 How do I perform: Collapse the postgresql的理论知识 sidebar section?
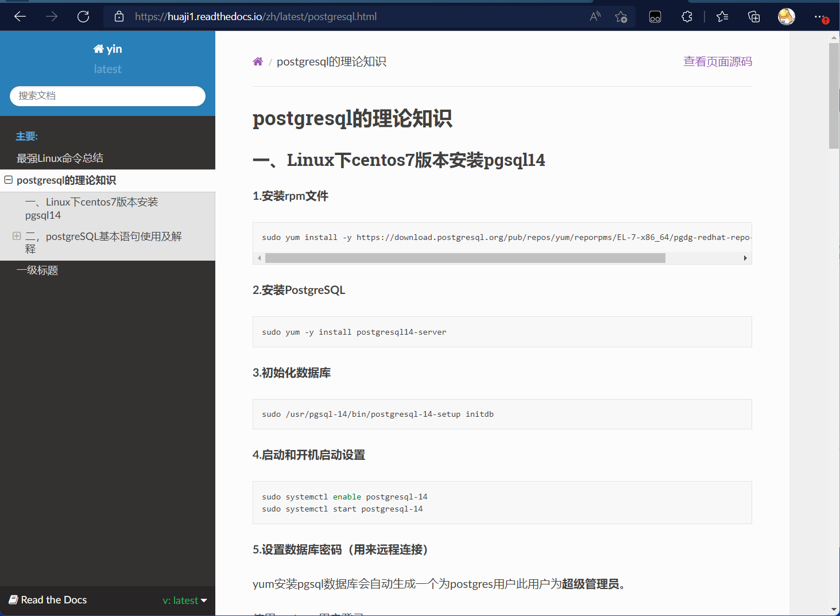pyautogui.click(x=8, y=180)
